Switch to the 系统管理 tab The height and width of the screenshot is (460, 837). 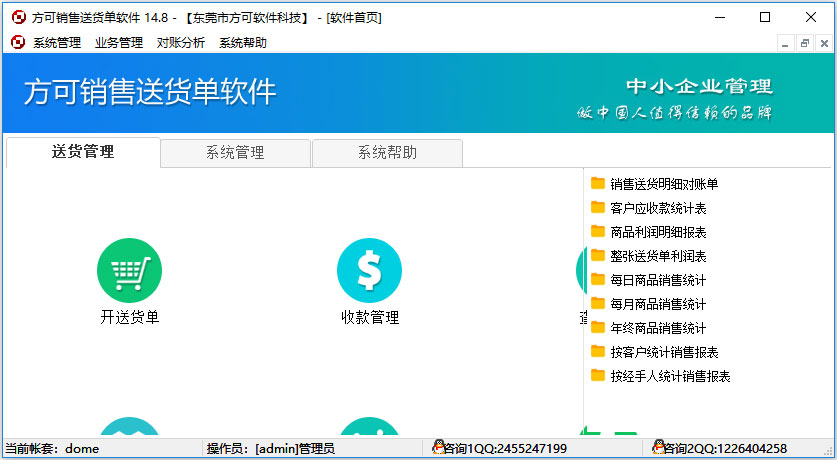tap(235, 153)
